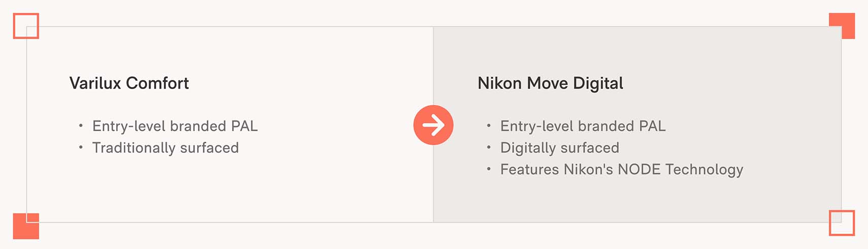868x249 pixels.
Task: Select the Nikon Move Digital heading
Action: tap(551, 83)
